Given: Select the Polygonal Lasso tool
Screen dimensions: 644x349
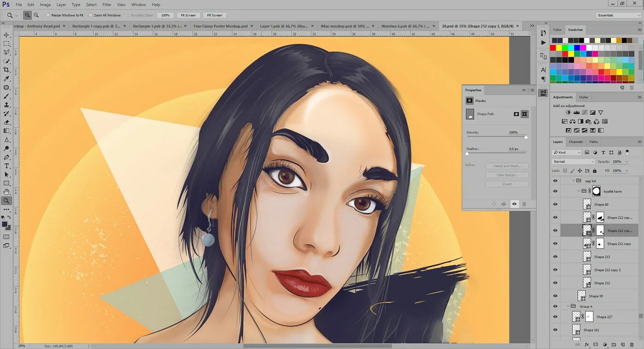Looking at the screenshot, I should point(6,52).
